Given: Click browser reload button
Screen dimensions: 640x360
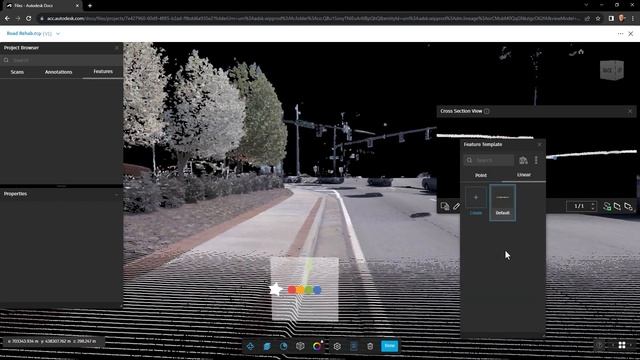Looking at the screenshot, I should [x=29, y=18].
